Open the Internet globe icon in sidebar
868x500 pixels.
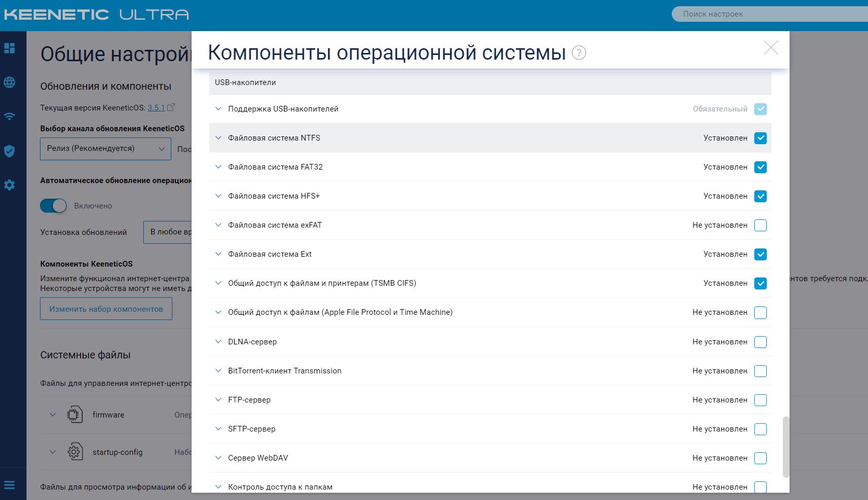click(9, 82)
